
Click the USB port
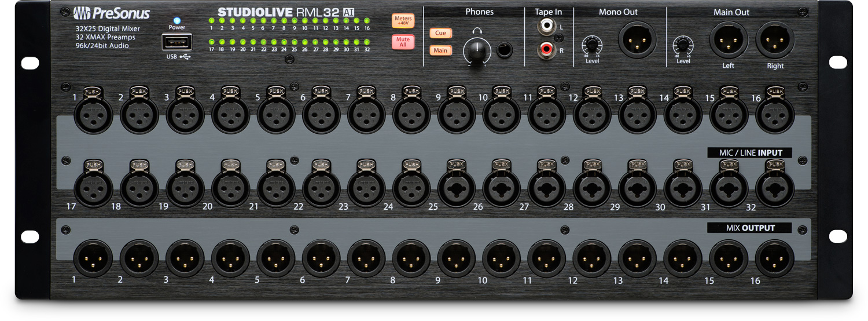177,43
